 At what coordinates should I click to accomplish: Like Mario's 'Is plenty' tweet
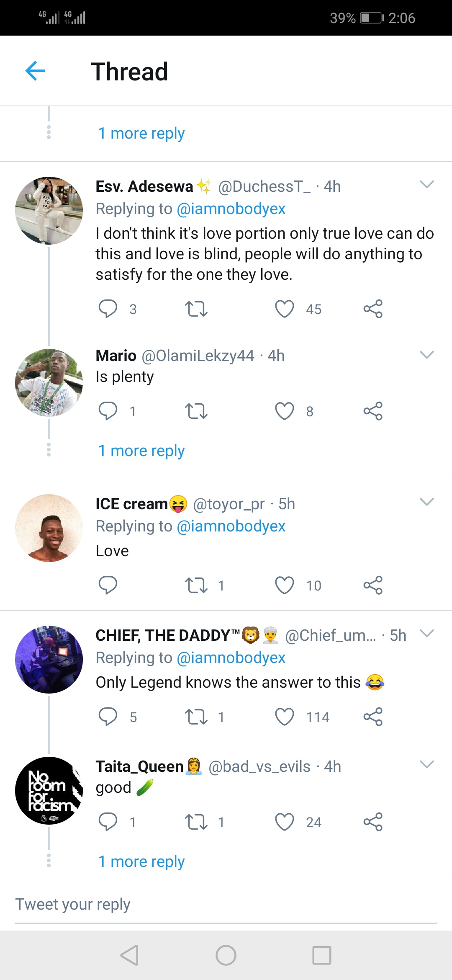point(285,411)
